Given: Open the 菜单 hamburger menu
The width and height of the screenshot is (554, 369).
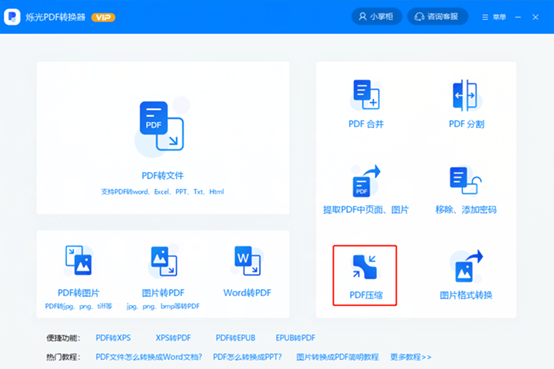Looking at the screenshot, I should click(x=494, y=17).
